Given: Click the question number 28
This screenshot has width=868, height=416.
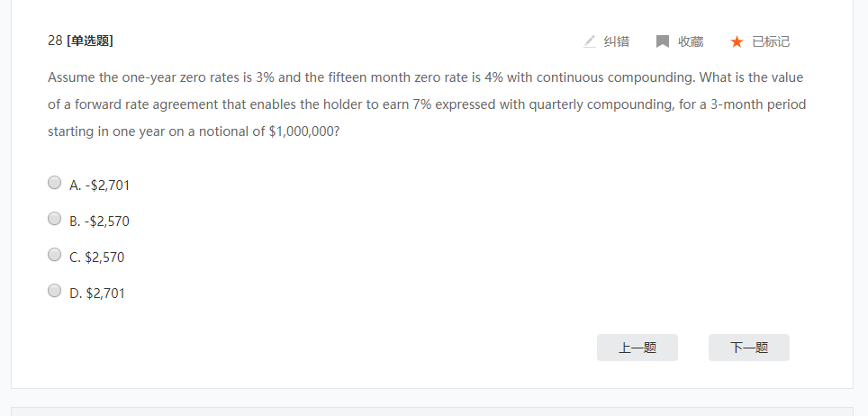Looking at the screenshot, I should 55,41.
